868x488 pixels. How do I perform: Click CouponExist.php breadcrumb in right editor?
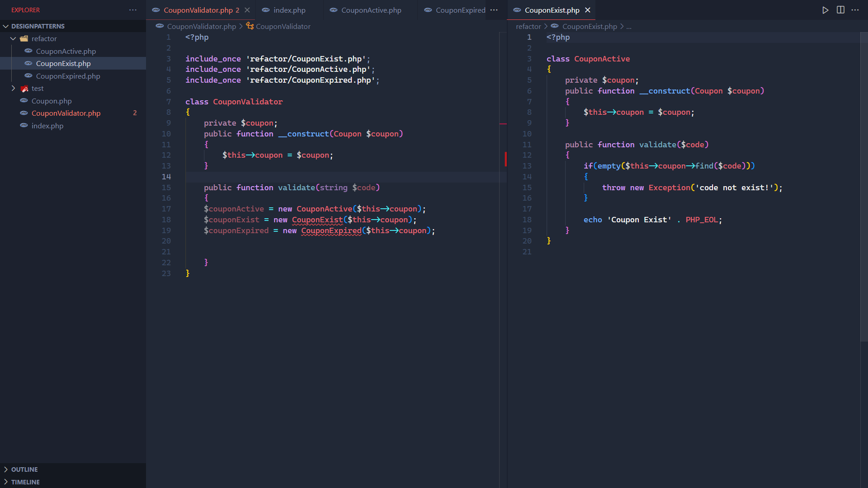click(590, 26)
